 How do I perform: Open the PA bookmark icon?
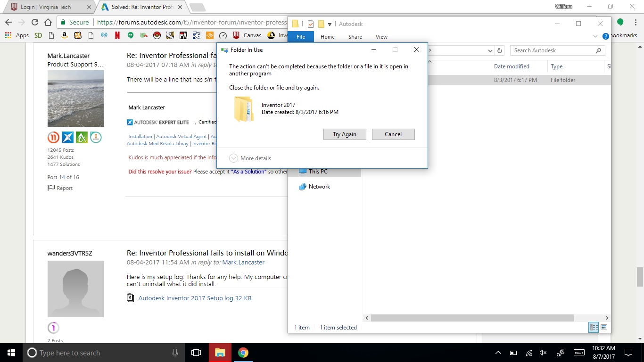183,35
